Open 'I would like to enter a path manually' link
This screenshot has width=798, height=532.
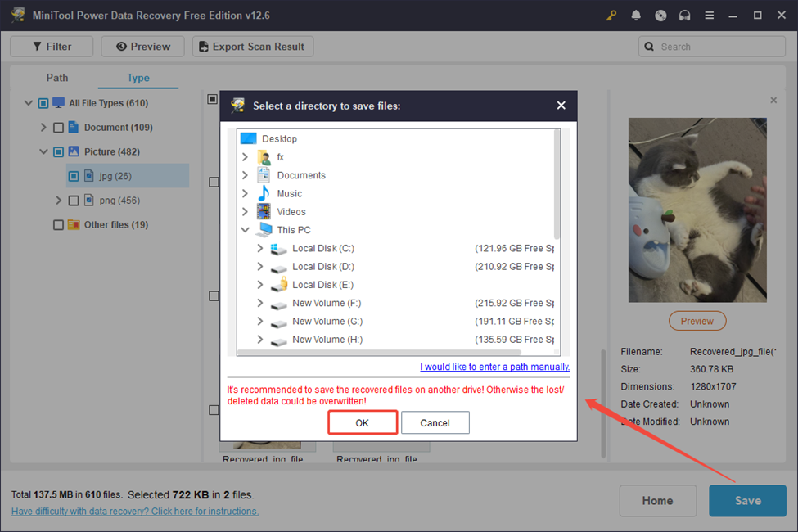point(494,367)
